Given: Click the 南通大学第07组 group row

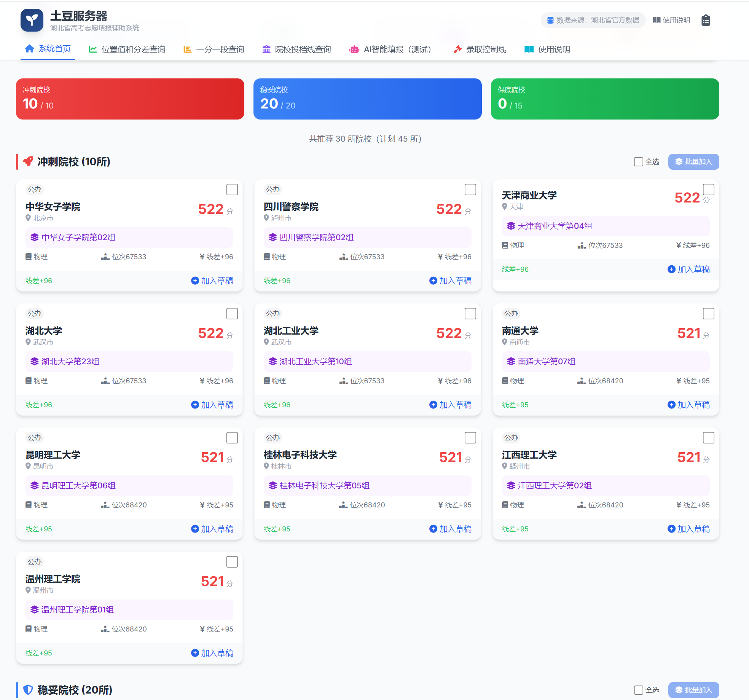Looking at the screenshot, I should (x=606, y=361).
